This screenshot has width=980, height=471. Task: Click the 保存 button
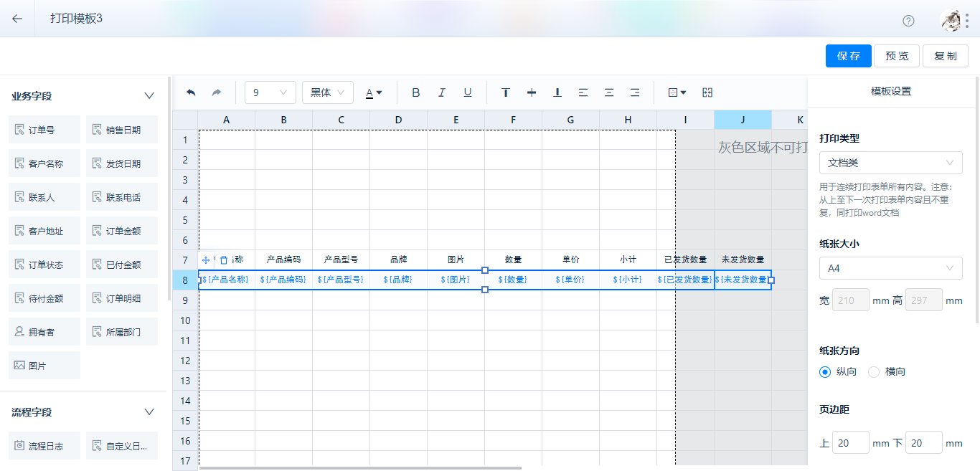click(849, 56)
